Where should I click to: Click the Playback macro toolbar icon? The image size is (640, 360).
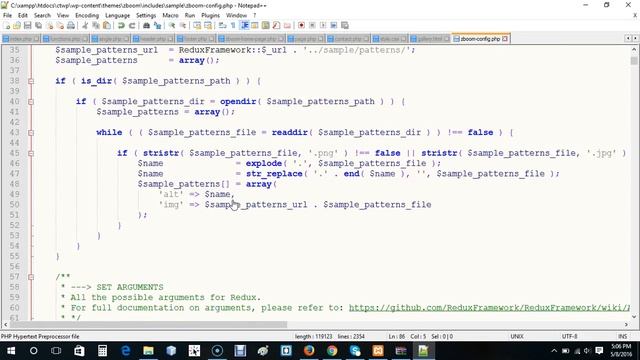323,26
